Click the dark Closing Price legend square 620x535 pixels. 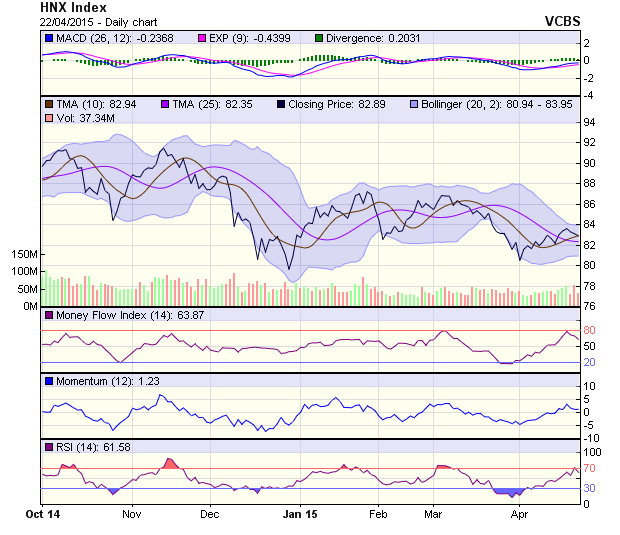tap(280, 104)
